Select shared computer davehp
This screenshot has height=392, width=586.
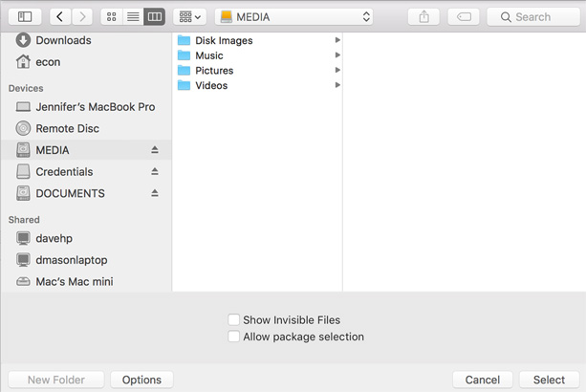tap(86, 238)
